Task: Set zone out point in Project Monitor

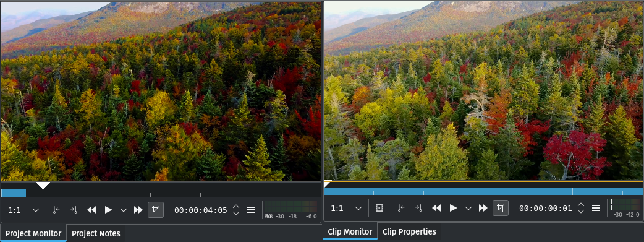Action: (x=74, y=210)
